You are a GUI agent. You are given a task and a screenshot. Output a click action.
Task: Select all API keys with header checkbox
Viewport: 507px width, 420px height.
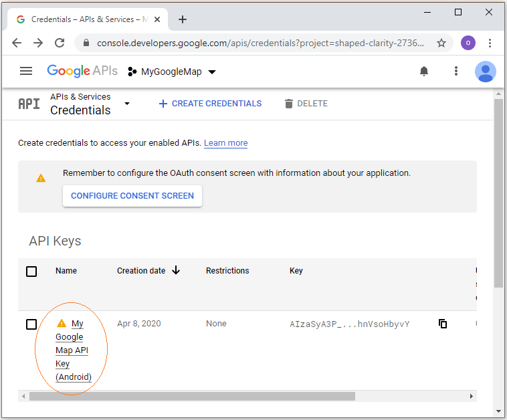[31, 272]
